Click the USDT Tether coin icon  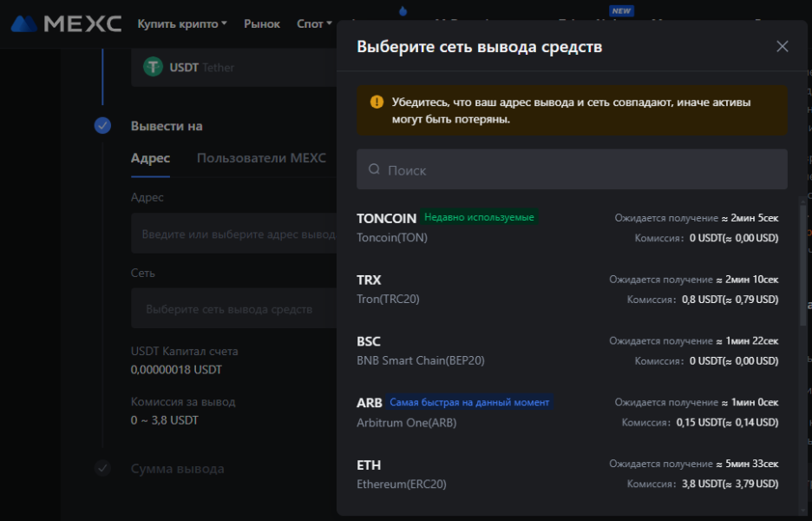pyautogui.click(x=154, y=67)
